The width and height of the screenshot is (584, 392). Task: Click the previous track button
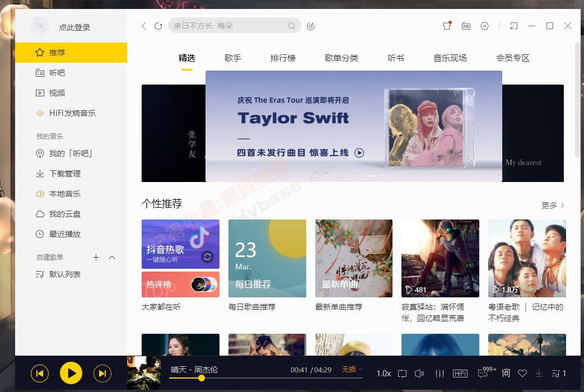pos(40,374)
